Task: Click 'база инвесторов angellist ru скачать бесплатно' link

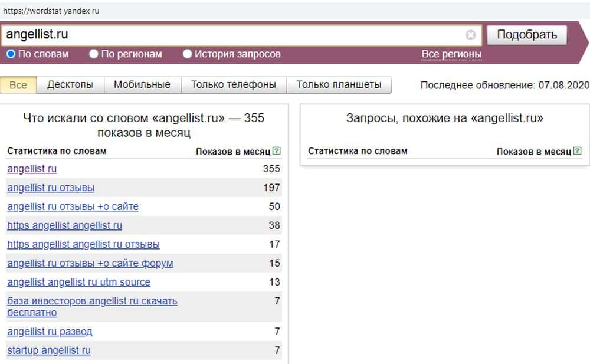Action: coord(92,301)
